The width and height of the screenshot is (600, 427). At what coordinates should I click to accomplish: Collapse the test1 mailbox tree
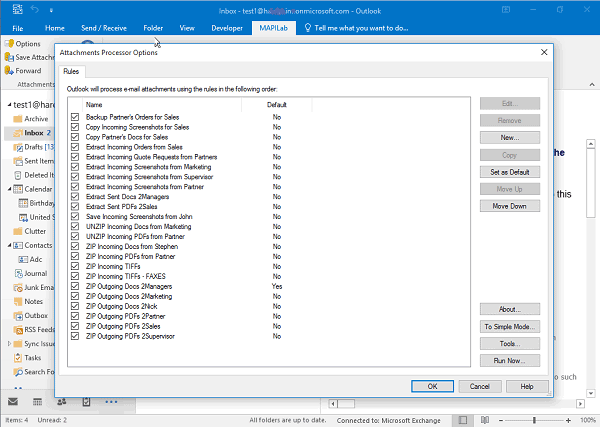click(9, 104)
